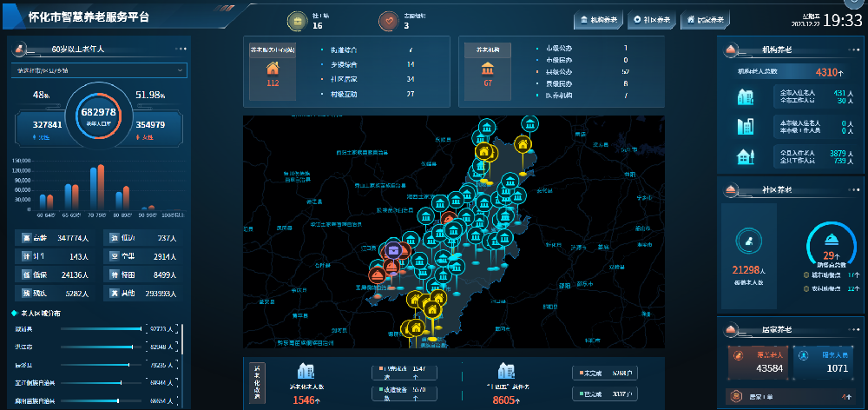Click the institution building icon above 67

coord(488,68)
